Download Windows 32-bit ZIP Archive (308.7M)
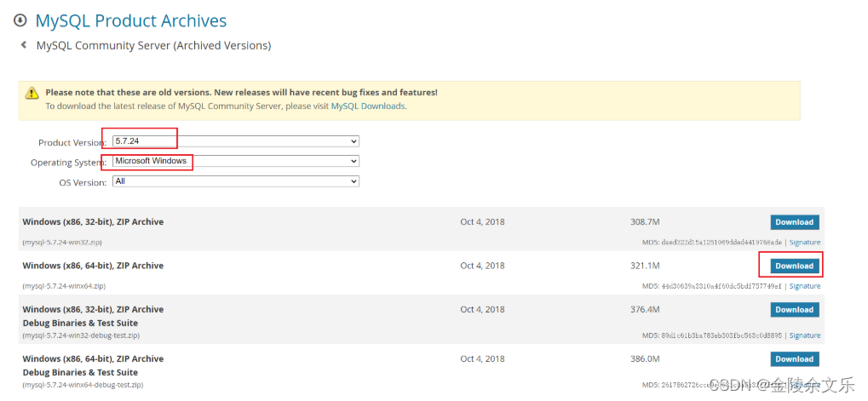 (795, 222)
